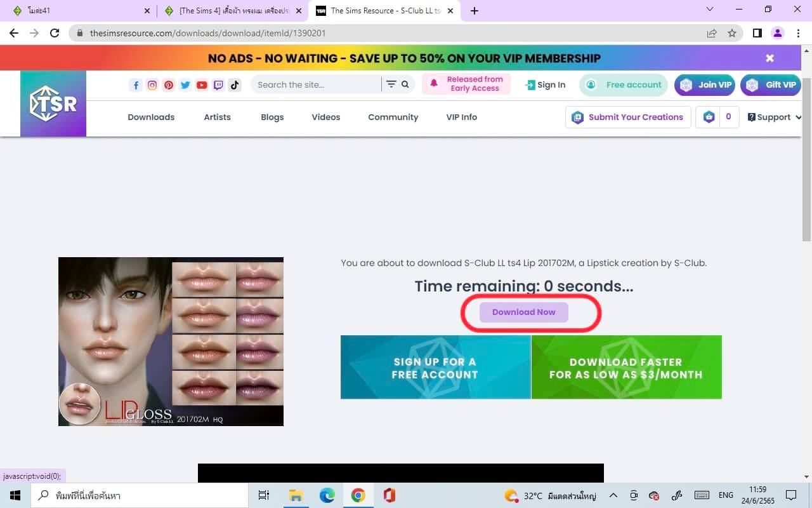812x508 pixels.
Task: Open Microsoft Office from taskbar
Action: [389, 495]
